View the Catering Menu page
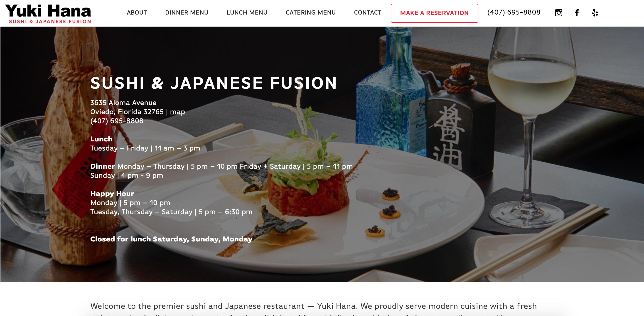Screen dimensions: 644x316 pos(311,13)
